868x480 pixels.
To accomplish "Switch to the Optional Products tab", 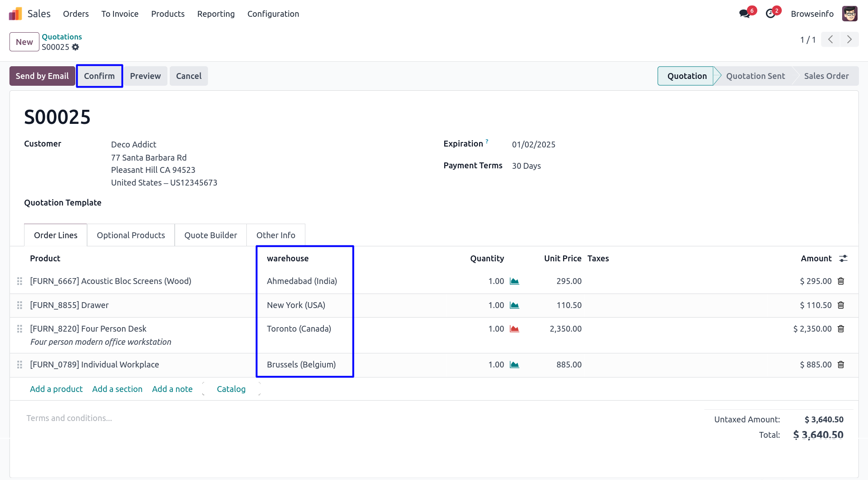I will tap(131, 235).
